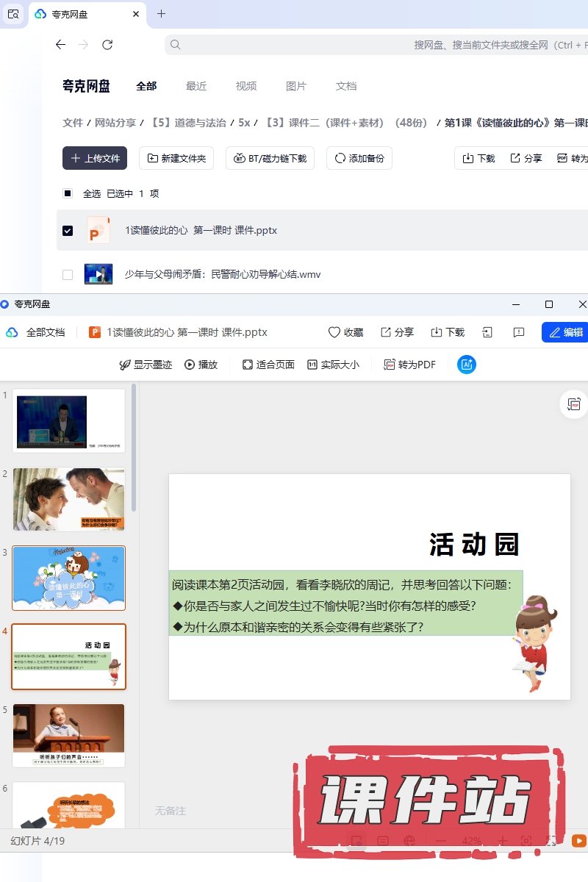This screenshot has height=882, width=588.
Task: Click the 收藏 heart icon
Action: [334, 332]
